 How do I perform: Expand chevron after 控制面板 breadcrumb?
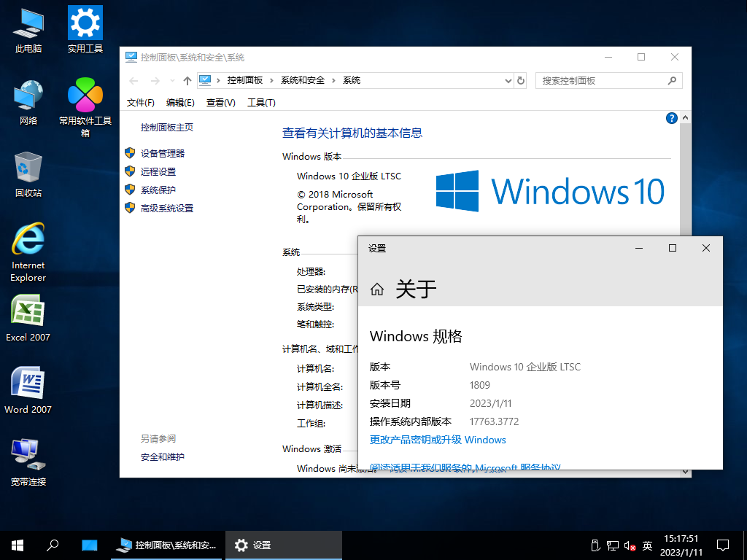tap(271, 80)
